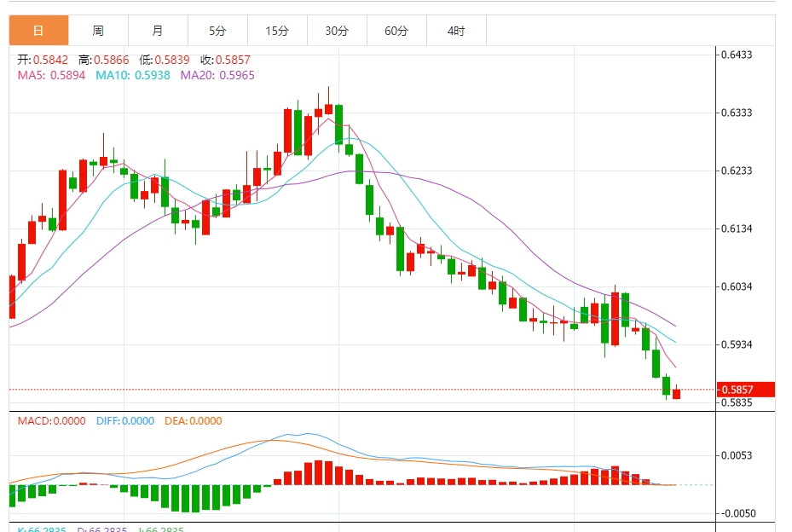Click the red 0.5857 current price tag

745,390
